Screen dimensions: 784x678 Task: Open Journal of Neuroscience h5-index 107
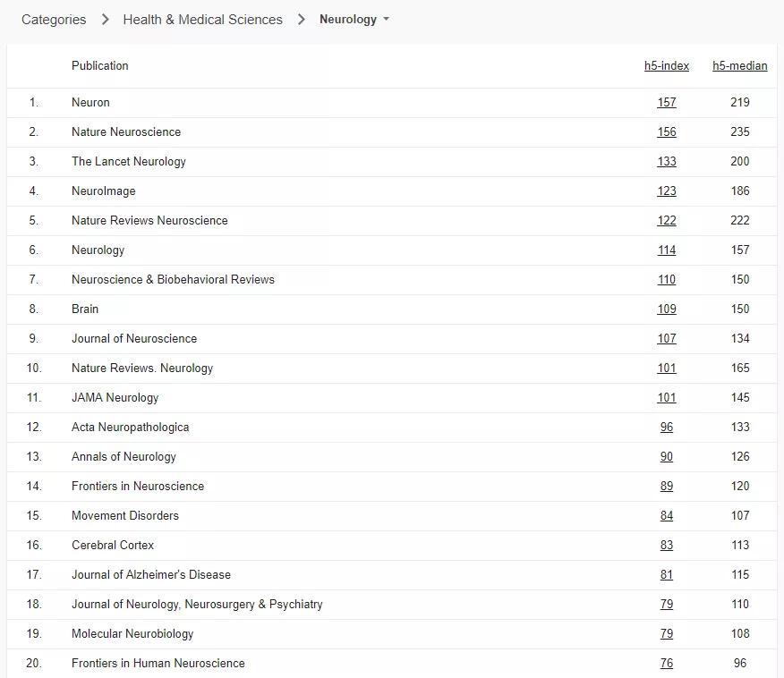[667, 338]
